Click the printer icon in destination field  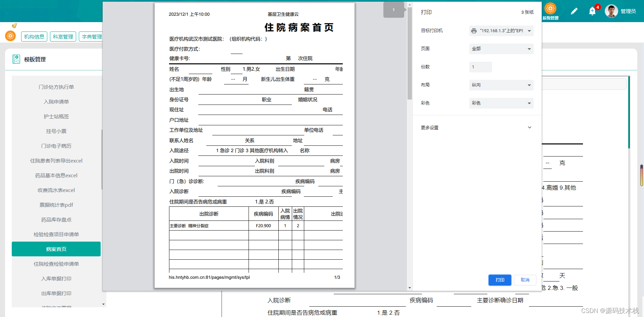coord(474,31)
